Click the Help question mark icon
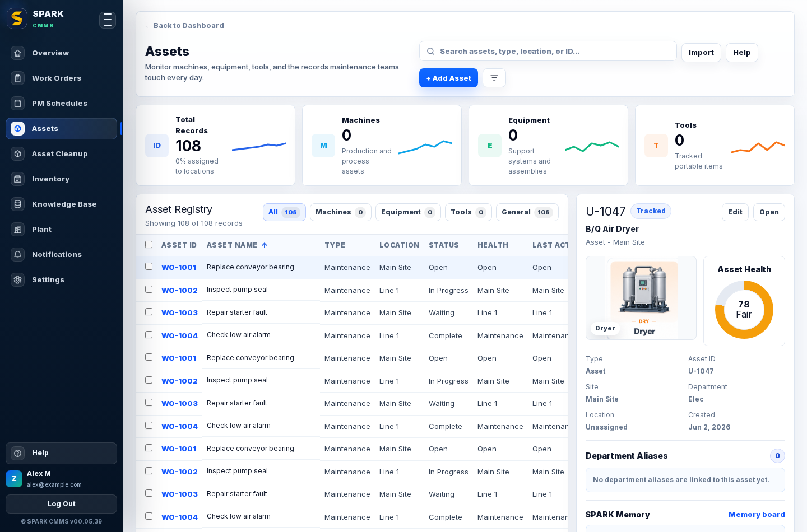 18,454
